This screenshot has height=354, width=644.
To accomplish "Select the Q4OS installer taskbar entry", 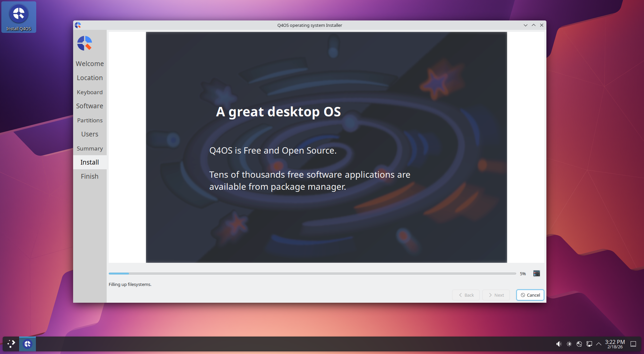I will coord(28,344).
